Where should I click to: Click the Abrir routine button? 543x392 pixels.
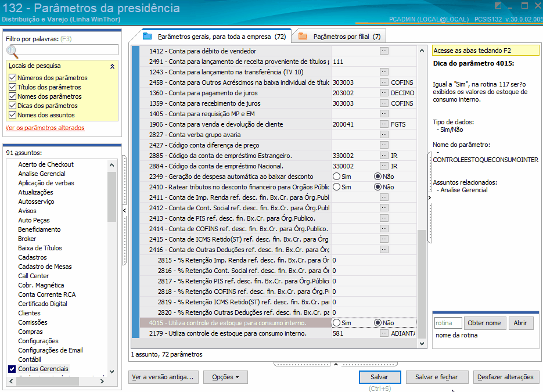[x=520, y=323]
